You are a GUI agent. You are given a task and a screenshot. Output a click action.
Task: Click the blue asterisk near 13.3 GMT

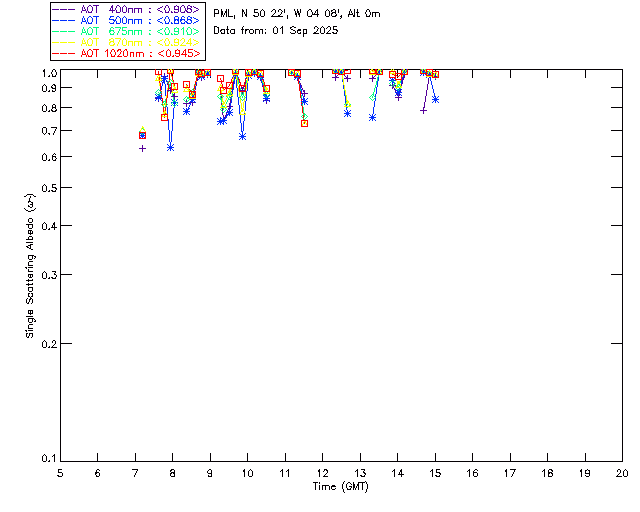click(x=372, y=117)
